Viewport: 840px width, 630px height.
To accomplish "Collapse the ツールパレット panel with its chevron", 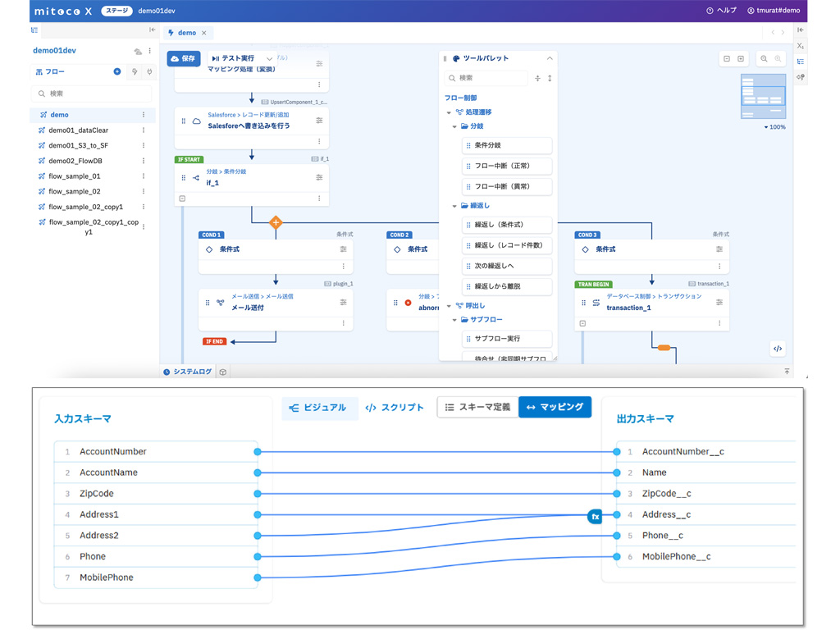I will point(550,58).
